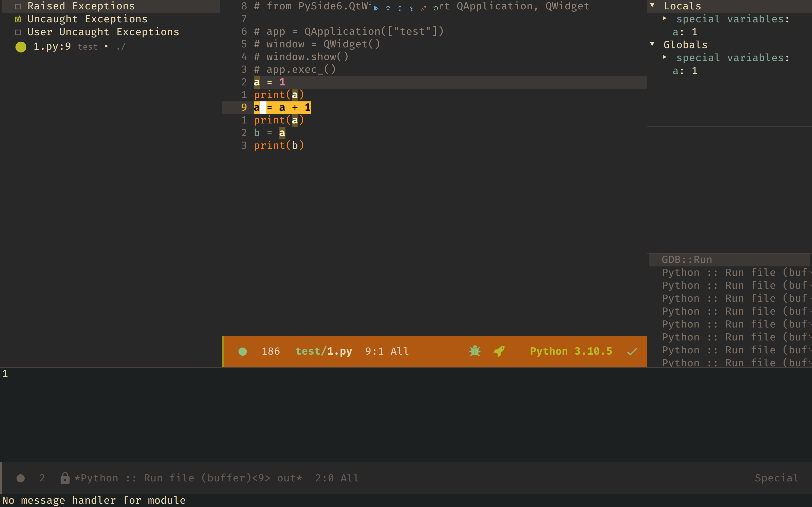Screen dimensions: 812x507
Task: Collapse the Locals section
Action: [652, 5]
